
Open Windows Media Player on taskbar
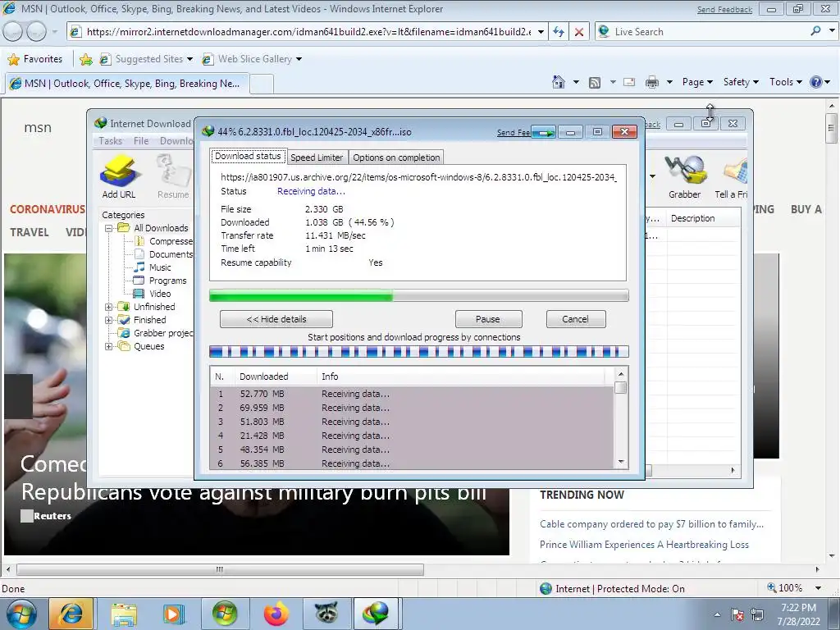tap(173, 614)
